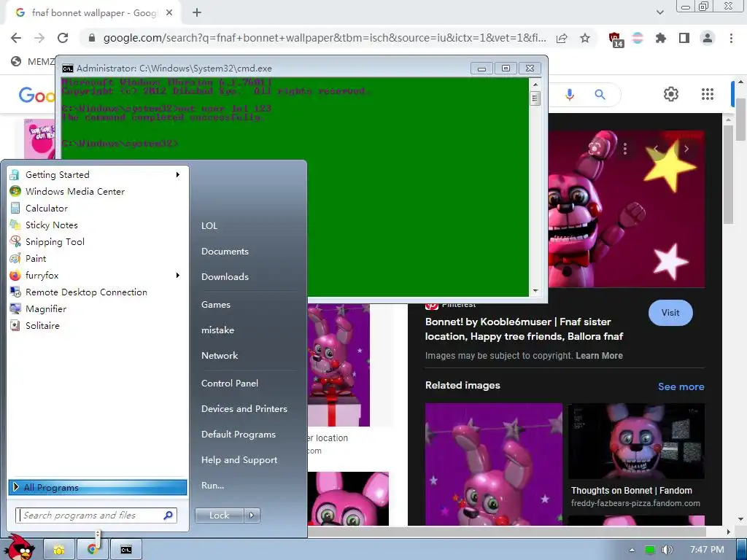747x560 pixels.
Task: Click the cmd window scrollbar up arrow
Action: coord(535,85)
